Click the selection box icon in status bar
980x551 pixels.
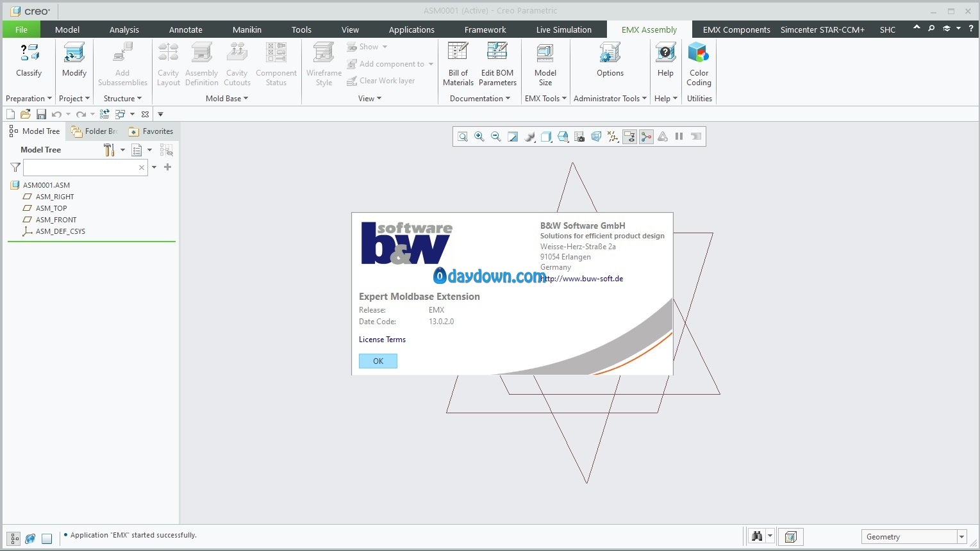tap(791, 537)
